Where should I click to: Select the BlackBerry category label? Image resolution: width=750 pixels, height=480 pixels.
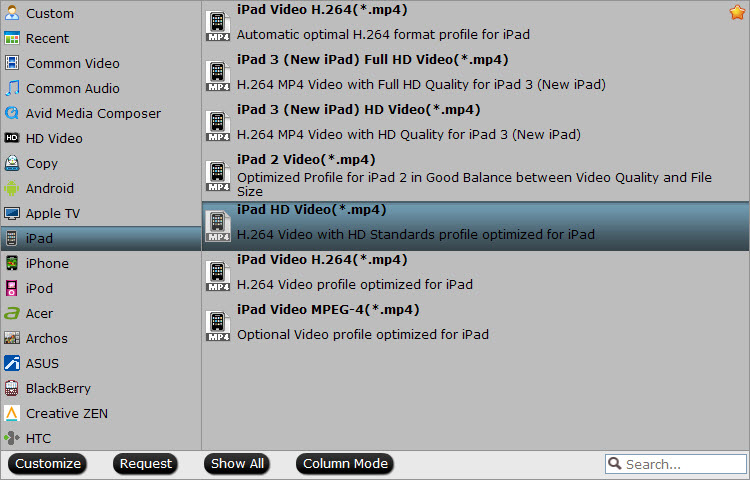pyautogui.click(x=58, y=388)
